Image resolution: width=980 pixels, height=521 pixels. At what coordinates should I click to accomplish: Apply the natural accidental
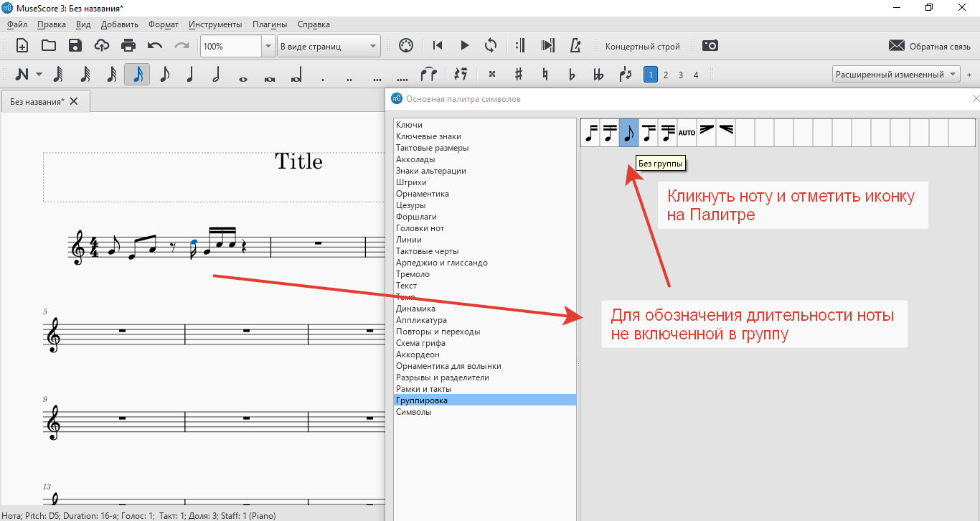[545, 75]
